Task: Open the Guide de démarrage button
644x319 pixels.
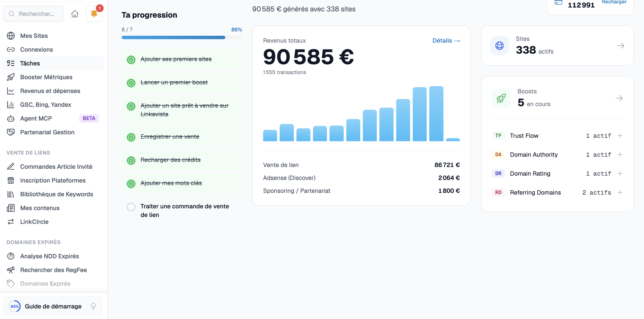Action: (52, 306)
